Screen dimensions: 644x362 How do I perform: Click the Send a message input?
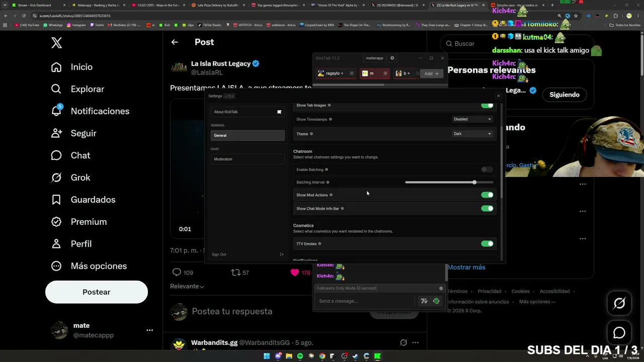(x=366, y=301)
